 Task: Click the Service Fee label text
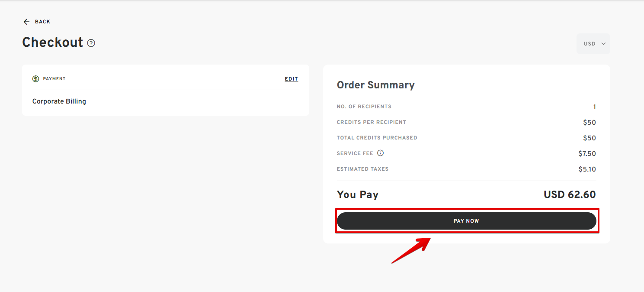355,153
